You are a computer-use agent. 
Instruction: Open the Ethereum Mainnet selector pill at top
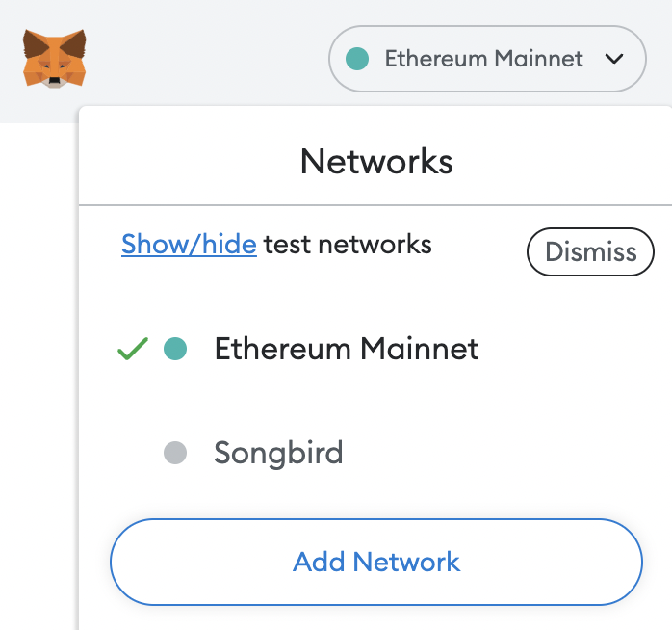pyautogui.click(x=487, y=59)
